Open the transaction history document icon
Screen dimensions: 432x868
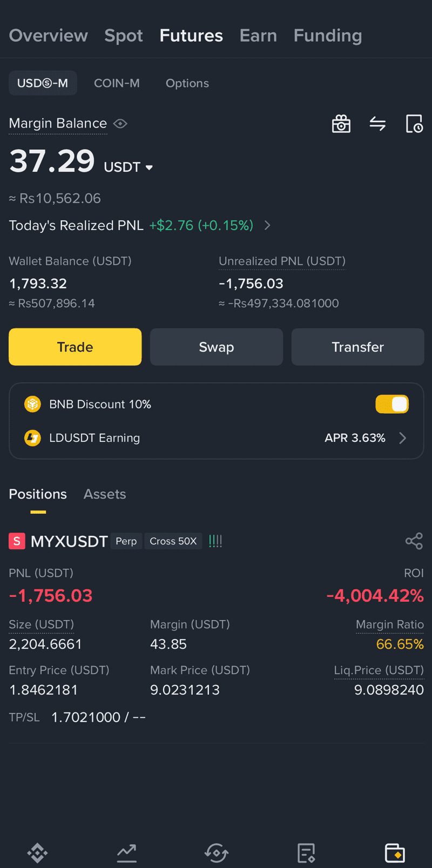coord(414,124)
